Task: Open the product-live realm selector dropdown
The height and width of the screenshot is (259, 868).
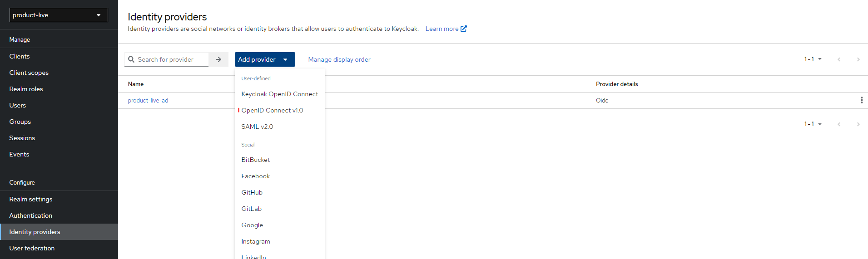Action: pyautogui.click(x=59, y=15)
